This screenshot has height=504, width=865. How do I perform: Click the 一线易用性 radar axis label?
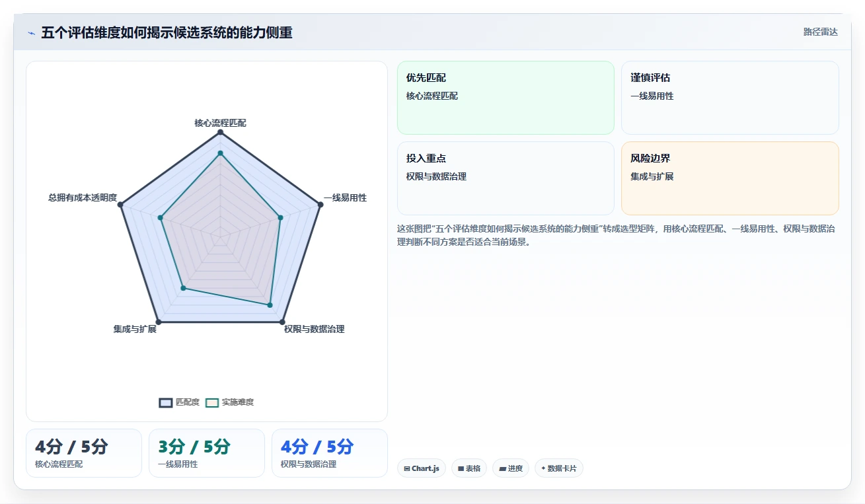coord(345,198)
